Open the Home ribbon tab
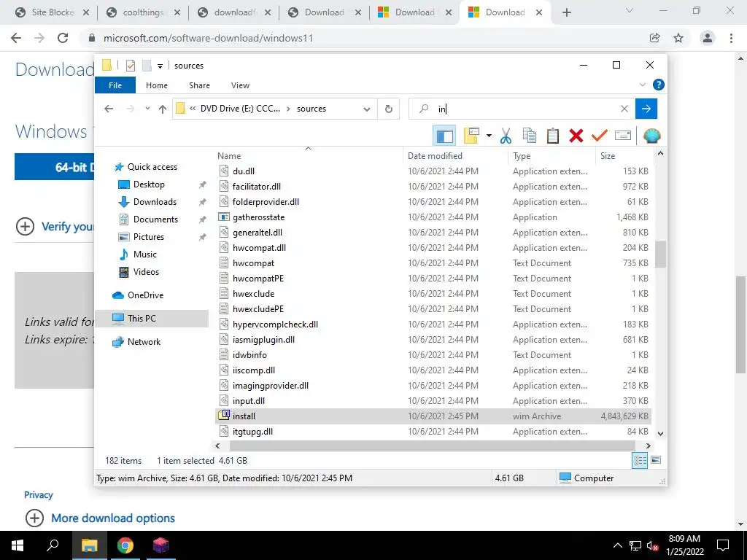747x560 pixels. [x=157, y=85]
